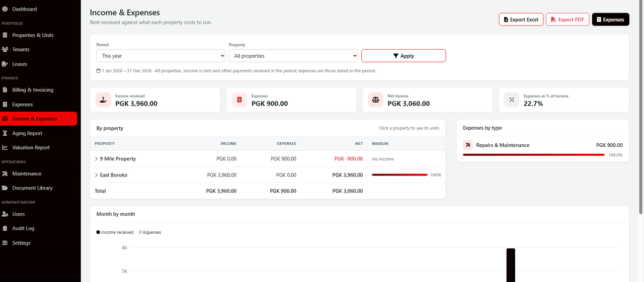Image resolution: width=644 pixels, height=282 pixels.
Task: Click the Net income balance scale icon
Action: pos(375,100)
